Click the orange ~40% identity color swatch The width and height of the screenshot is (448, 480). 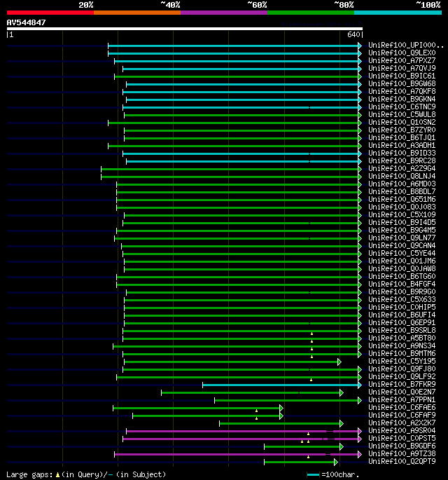(137, 13)
